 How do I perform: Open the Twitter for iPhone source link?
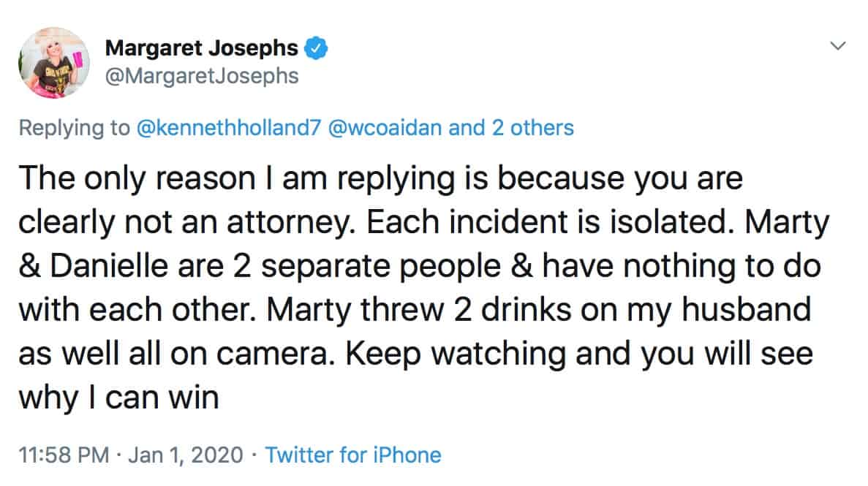(353, 455)
